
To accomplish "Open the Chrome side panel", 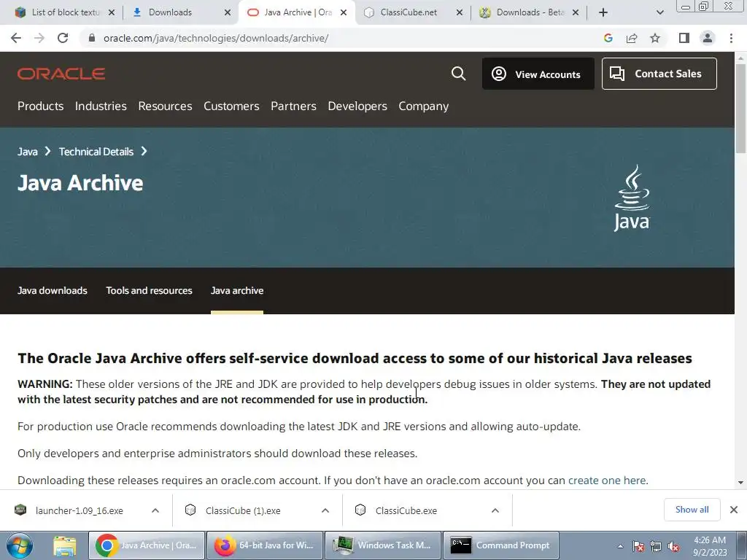I will click(684, 38).
